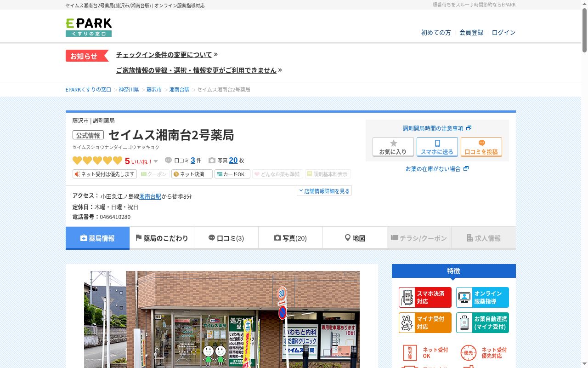Click the hearts rating icons
The height and width of the screenshot is (368, 588).
point(97,161)
